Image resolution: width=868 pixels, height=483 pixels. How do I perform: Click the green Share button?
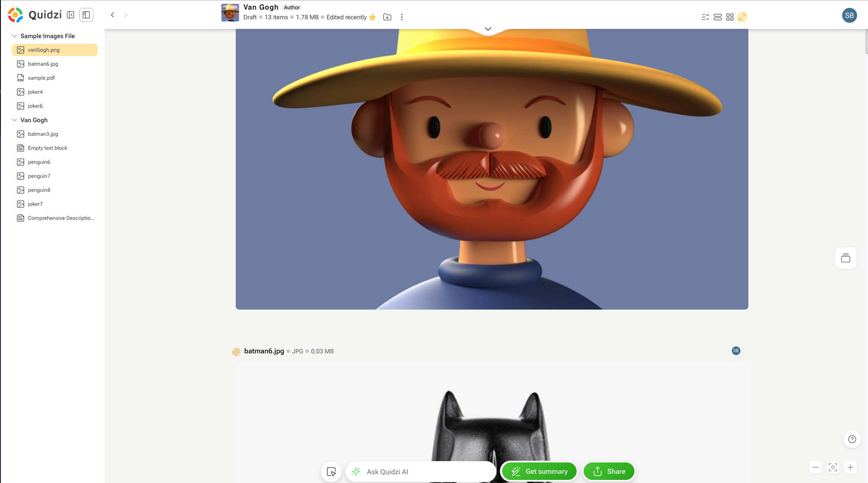point(609,471)
